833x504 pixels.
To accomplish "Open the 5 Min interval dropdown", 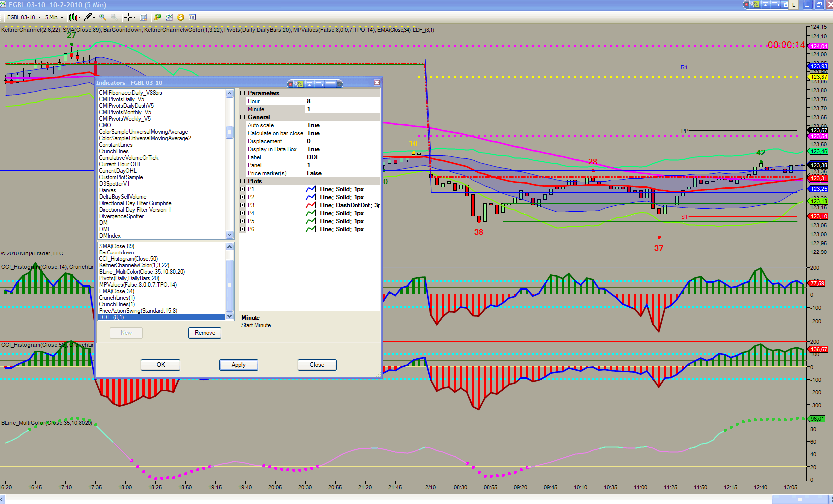I will [54, 17].
